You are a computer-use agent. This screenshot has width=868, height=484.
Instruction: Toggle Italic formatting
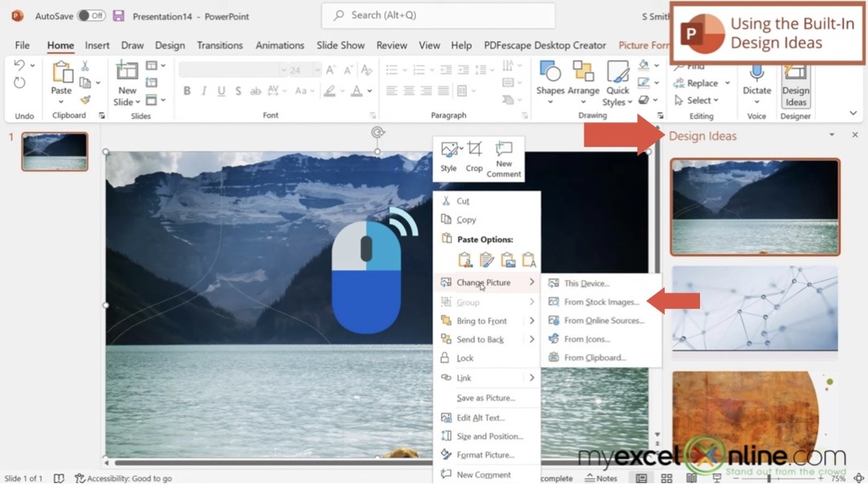[x=203, y=91]
